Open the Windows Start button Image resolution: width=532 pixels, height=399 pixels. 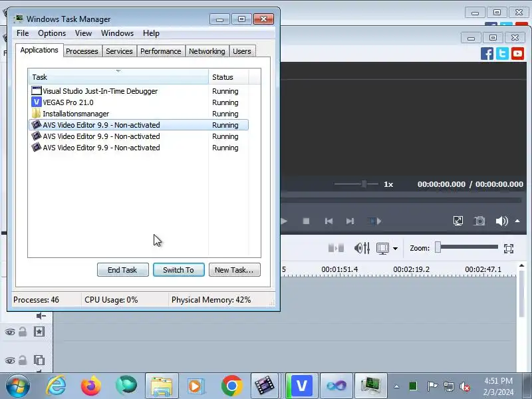click(18, 386)
